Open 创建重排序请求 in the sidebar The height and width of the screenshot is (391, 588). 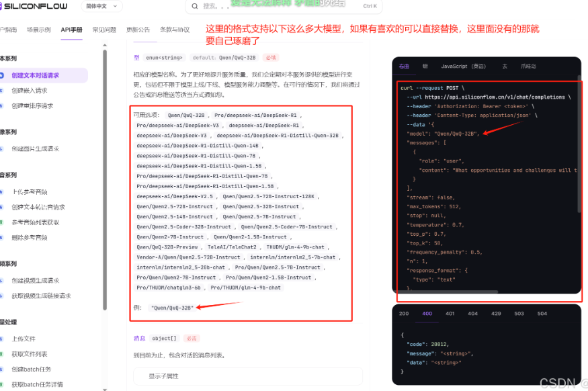(32, 105)
